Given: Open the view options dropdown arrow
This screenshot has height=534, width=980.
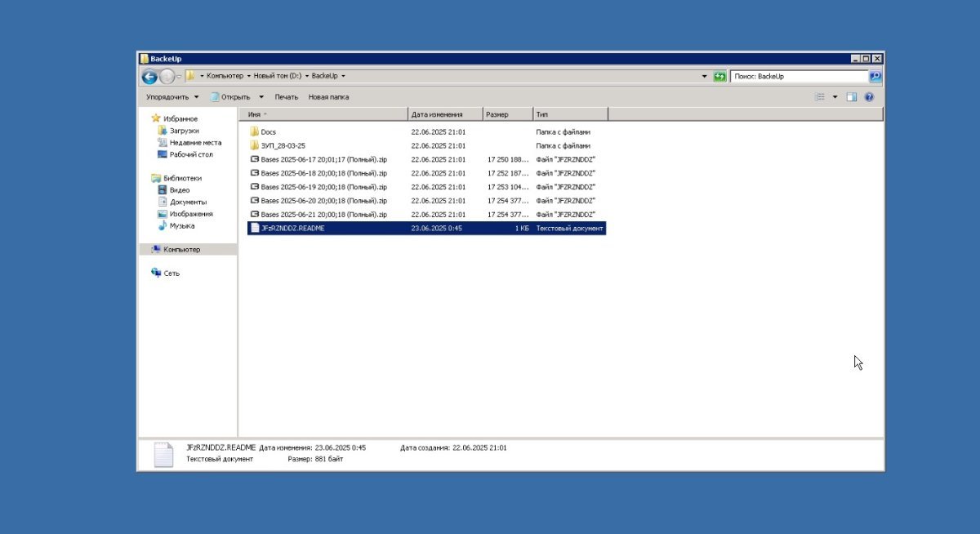Looking at the screenshot, I should click(835, 97).
